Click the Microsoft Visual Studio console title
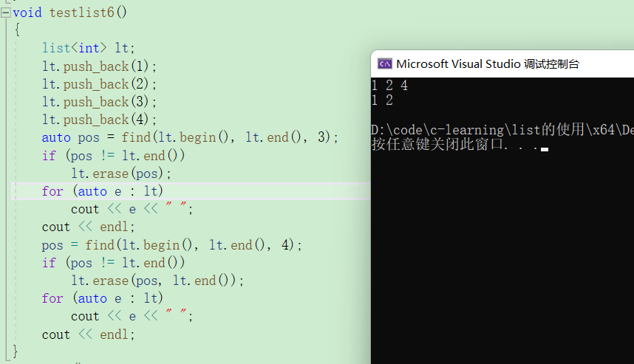Viewport: 634px width, 364px height. click(488, 63)
